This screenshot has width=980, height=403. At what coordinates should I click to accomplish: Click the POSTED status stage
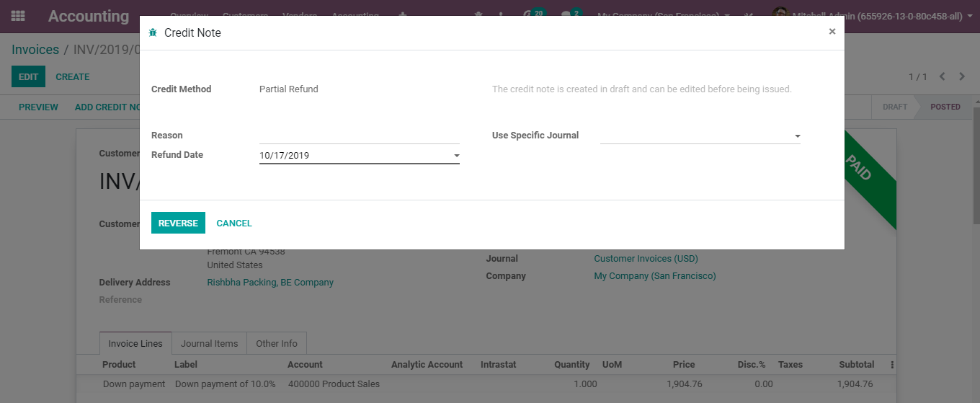945,107
